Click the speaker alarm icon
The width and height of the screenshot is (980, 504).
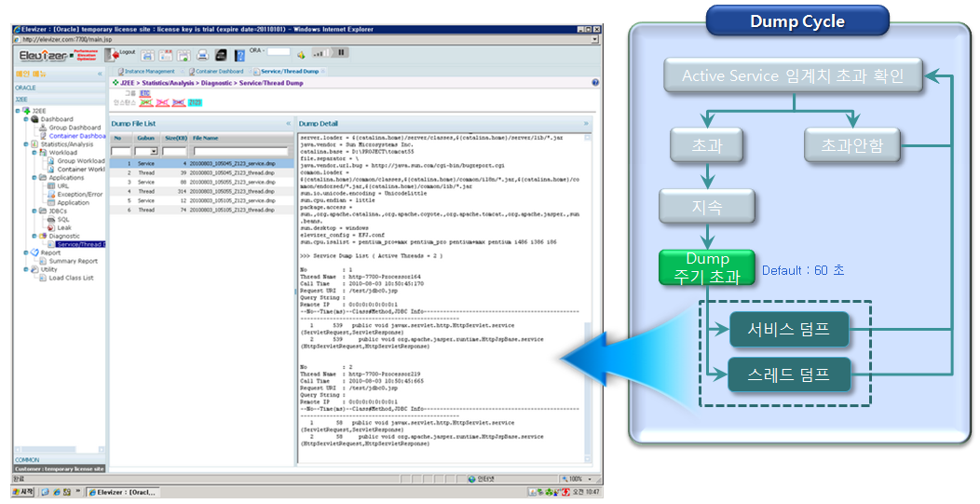click(301, 55)
